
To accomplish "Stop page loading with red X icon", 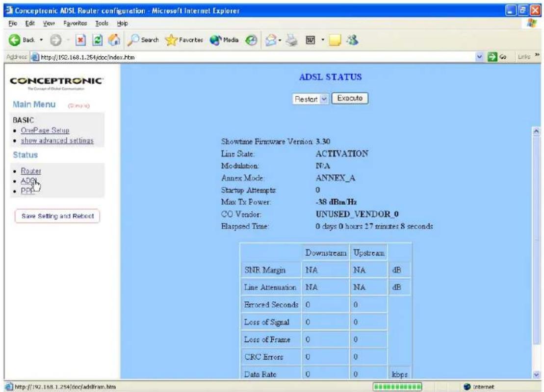I will click(x=80, y=40).
